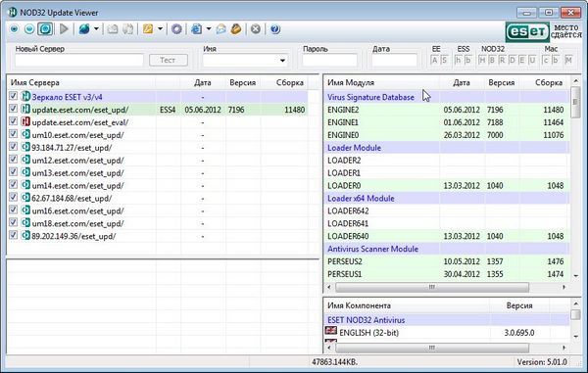Image resolution: width=588 pixels, height=373 pixels.
Task: Click the red icon beside update.eset.com/eset_eval/
Action: click(25, 122)
